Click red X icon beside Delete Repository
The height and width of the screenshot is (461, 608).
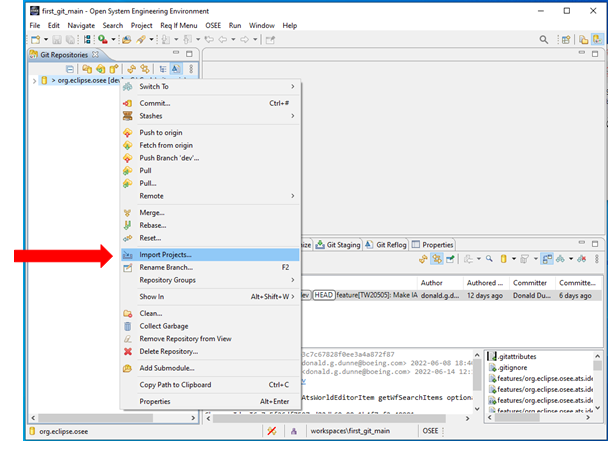pyautogui.click(x=128, y=352)
